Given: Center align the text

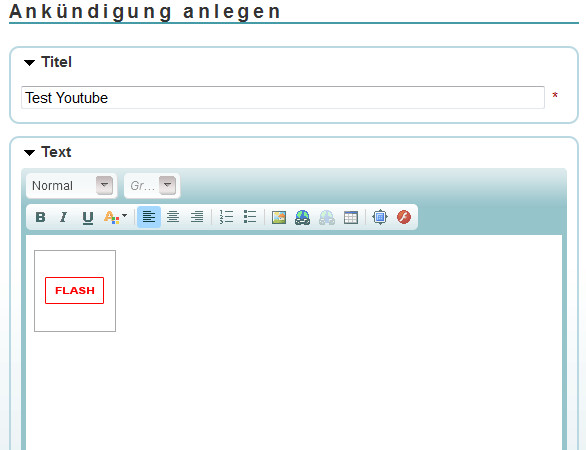Looking at the screenshot, I should (x=173, y=217).
